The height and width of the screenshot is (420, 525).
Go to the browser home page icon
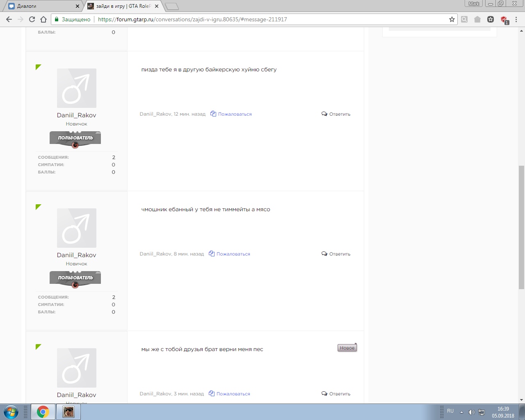pos(43,19)
